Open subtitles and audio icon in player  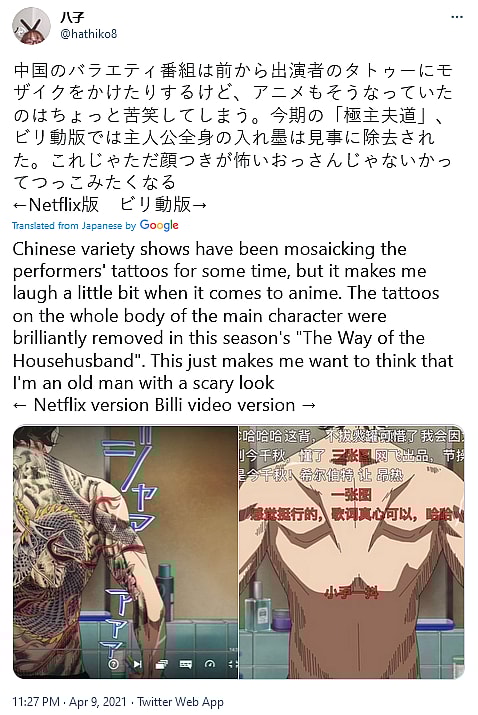pos(186,664)
